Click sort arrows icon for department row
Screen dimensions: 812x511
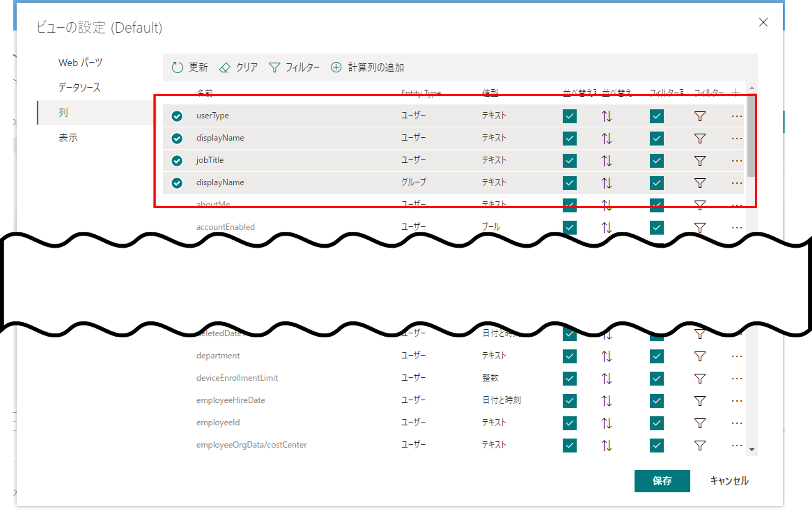click(x=606, y=356)
